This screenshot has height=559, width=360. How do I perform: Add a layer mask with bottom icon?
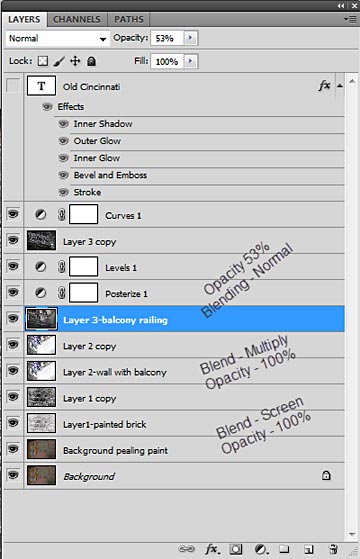coord(236,549)
